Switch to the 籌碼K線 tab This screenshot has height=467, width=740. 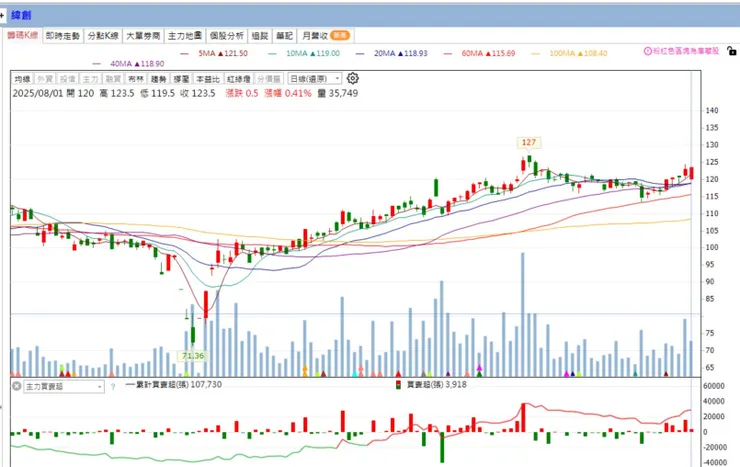coord(23,35)
